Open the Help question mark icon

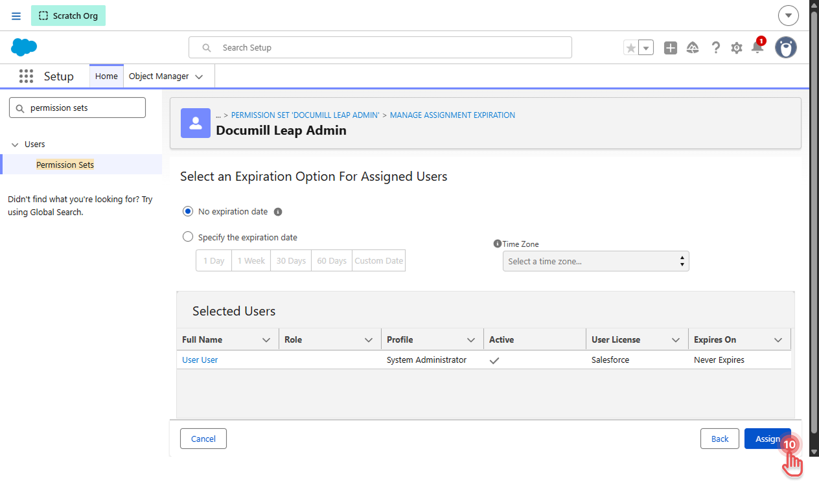(x=715, y=48)
